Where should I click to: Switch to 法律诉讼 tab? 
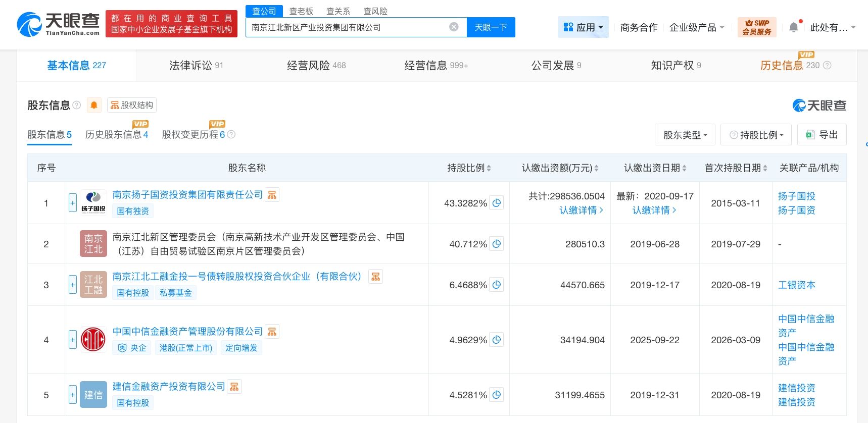pos(196,66)
